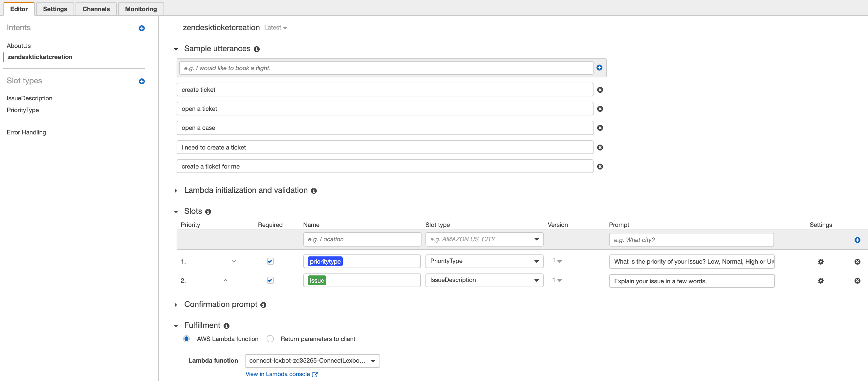The image size is (868, 381).
Task: Open the Latest version dropdown
Action: pyautogui.click(x=275, y=28)
